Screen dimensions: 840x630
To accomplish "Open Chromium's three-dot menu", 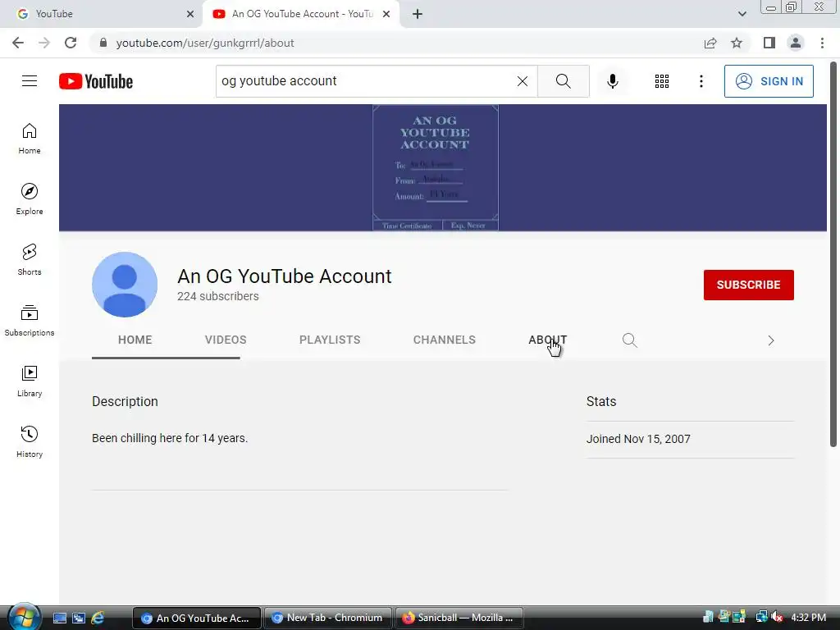I will [x=822, y=43].
